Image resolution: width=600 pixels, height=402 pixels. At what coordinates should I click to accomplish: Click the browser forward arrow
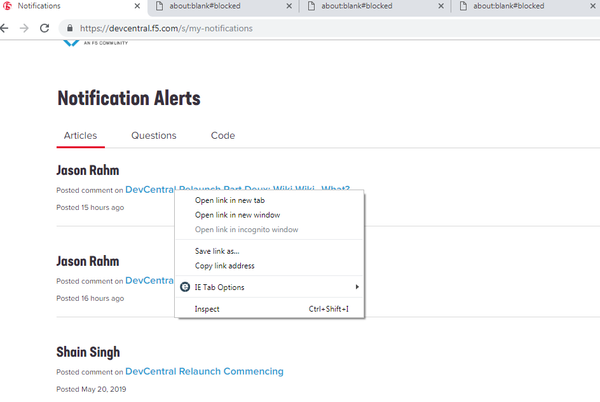[x=24, y=27]
